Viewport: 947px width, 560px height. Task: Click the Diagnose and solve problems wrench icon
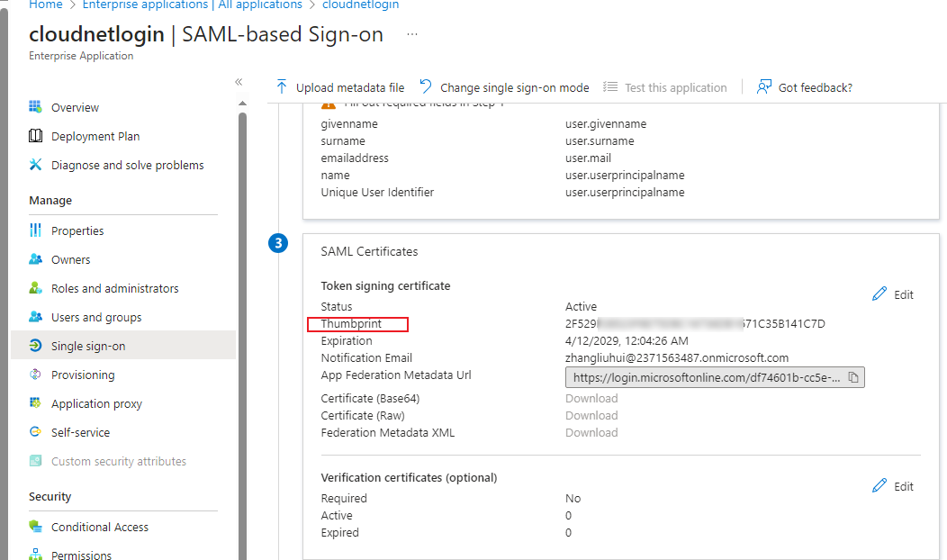click(36, 165)
